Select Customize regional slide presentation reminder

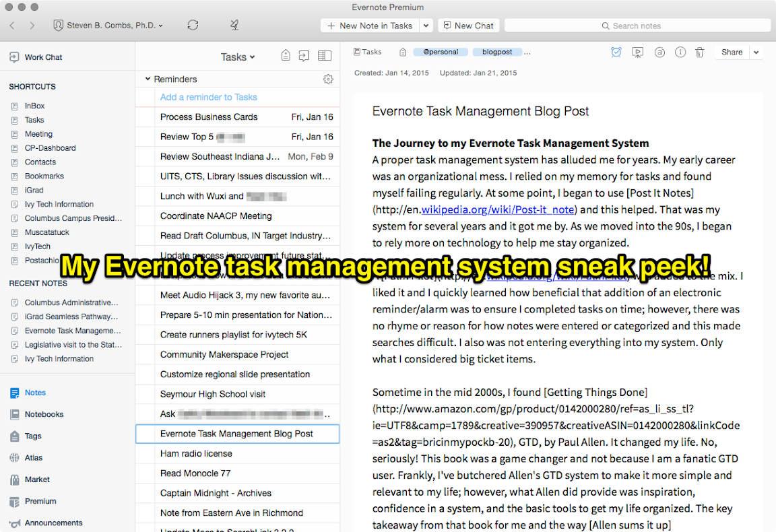tap(238, 374)
